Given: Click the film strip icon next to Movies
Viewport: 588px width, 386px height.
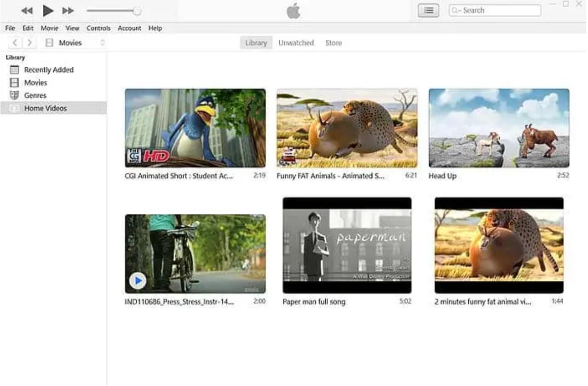Looking at the screenshot, I should click(15, 82).
